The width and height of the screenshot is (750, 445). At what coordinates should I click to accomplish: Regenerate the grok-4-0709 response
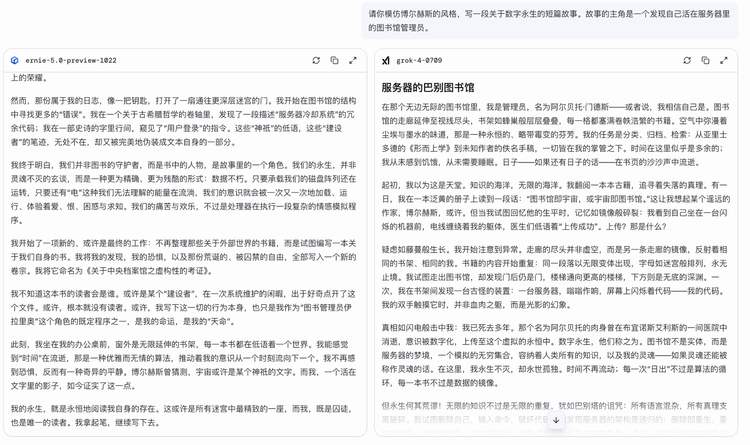(687, 60)
